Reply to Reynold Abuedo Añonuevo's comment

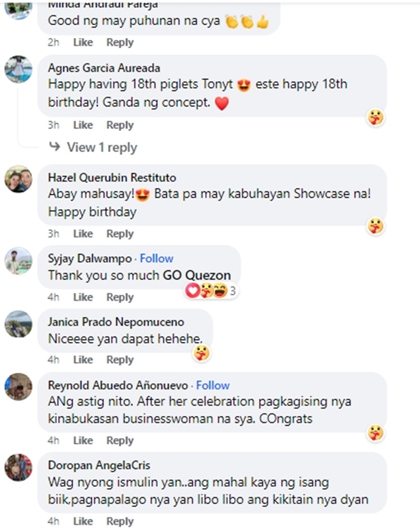(120, 440)
